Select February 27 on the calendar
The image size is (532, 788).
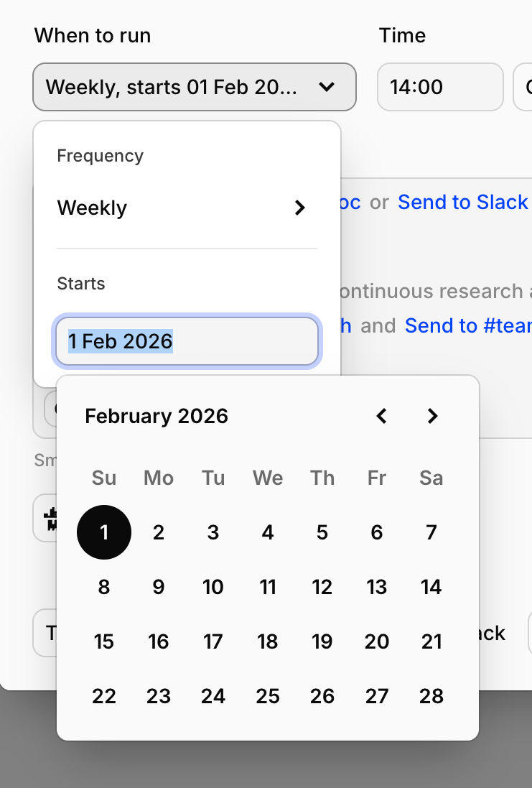pos(377,696)
